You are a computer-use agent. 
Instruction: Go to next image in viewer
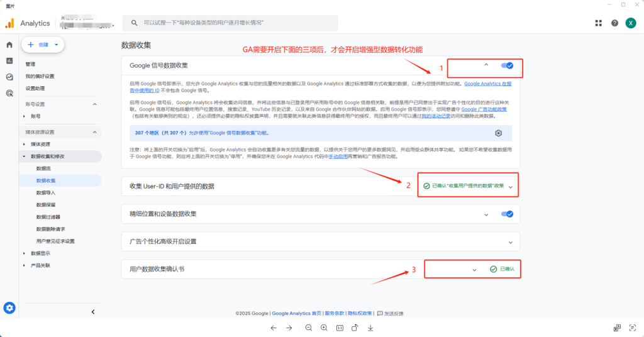tap(289, 328)
